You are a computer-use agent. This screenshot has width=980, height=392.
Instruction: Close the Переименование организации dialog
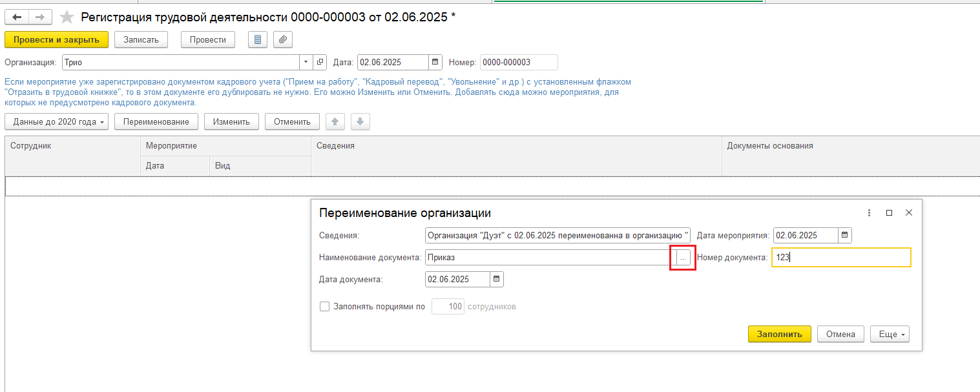pos(908,212)
